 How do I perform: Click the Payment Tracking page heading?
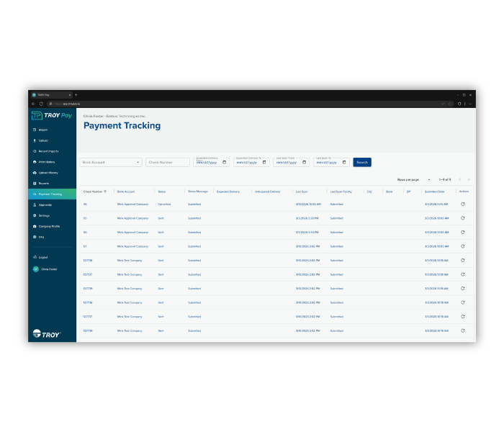122,126
